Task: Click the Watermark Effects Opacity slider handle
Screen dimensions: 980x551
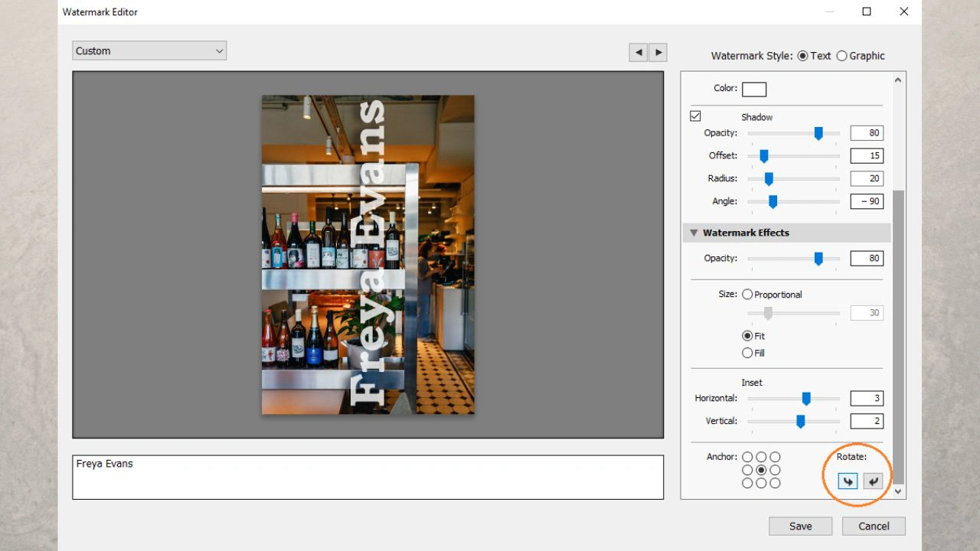Action: tap(818, 259)
